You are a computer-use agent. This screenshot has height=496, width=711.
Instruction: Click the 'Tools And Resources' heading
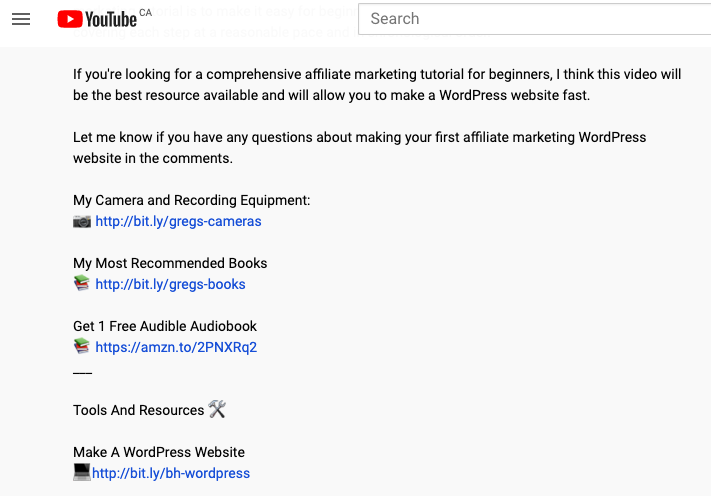(x=138, y=410)
